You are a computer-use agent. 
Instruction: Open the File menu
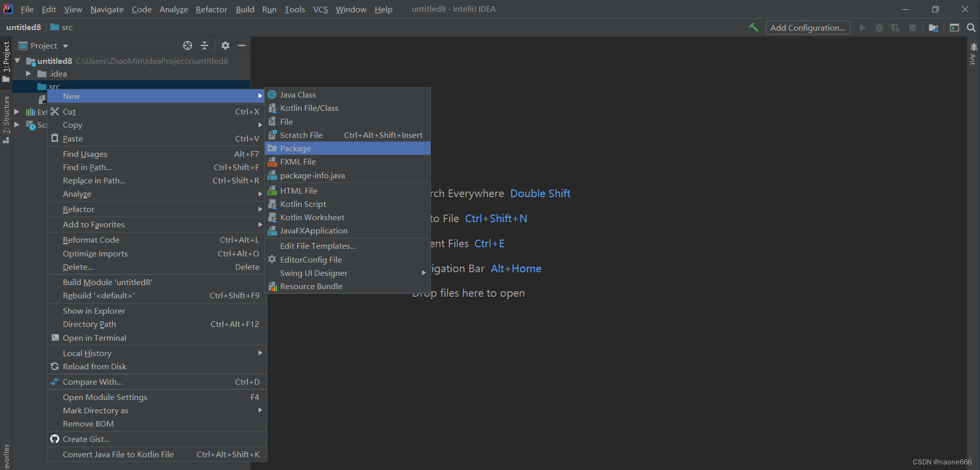(x=27, y=9)
